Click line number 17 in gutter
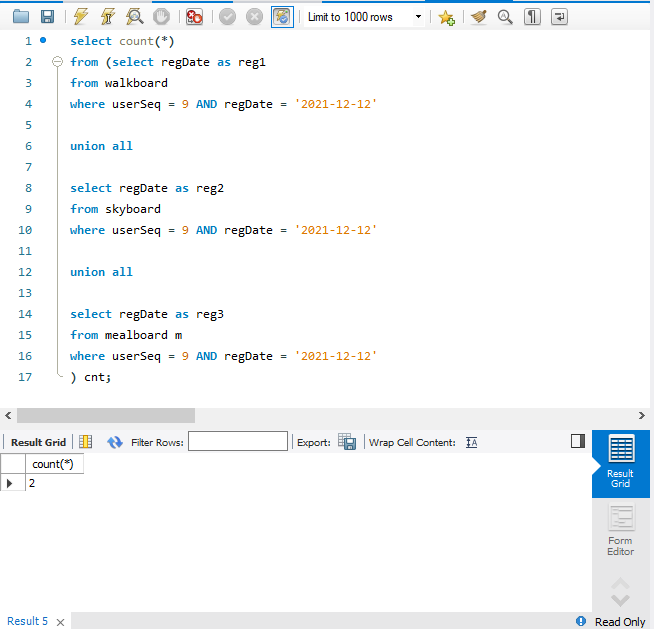 pyautogui.click(x=25, y=377)
